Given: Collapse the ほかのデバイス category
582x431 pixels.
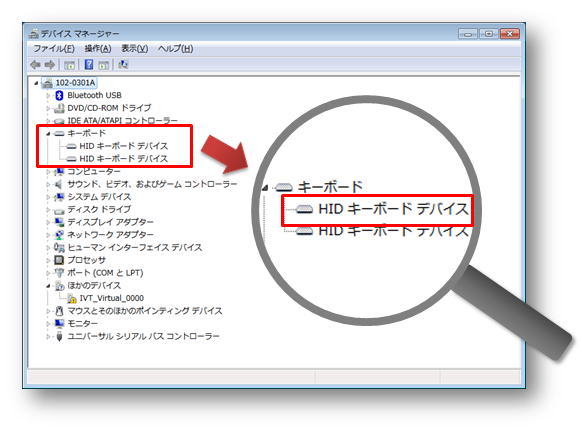Looking at the screenshot, I should [x=48, y=286].
